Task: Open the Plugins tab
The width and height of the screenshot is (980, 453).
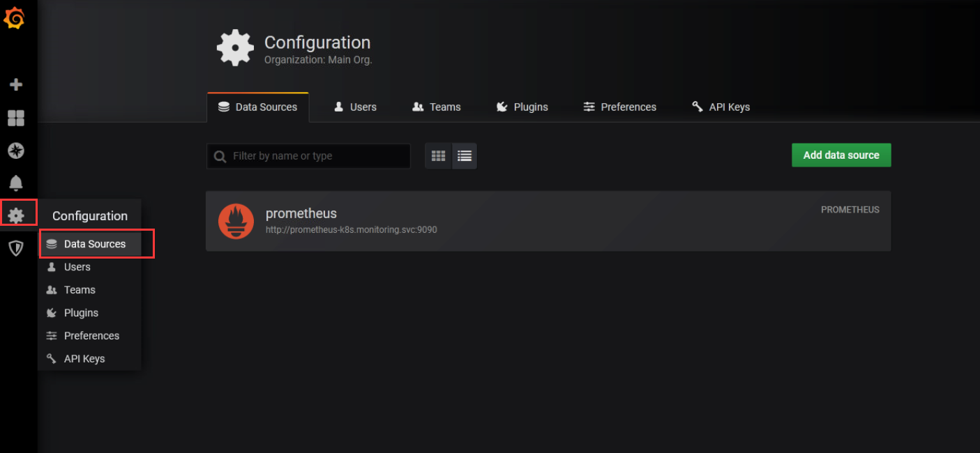Action: [522, 107]
